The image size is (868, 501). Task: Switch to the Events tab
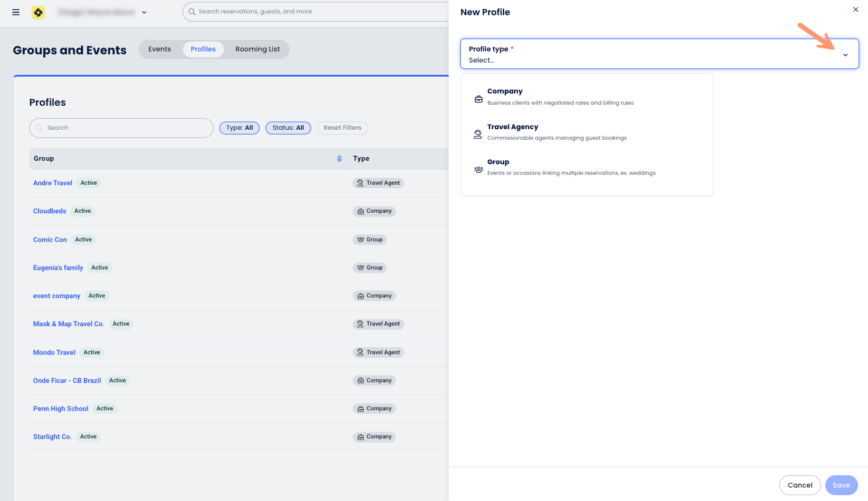tap(160, 49)
